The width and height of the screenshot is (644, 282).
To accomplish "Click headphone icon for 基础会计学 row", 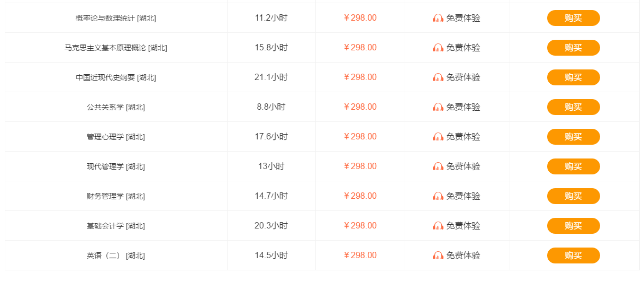I will 438,226.
